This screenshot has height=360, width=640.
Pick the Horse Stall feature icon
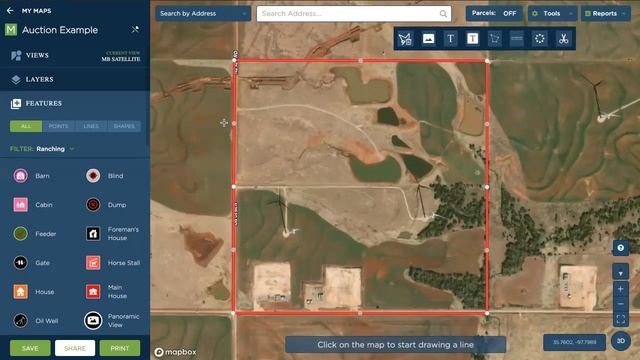(93, 263)
